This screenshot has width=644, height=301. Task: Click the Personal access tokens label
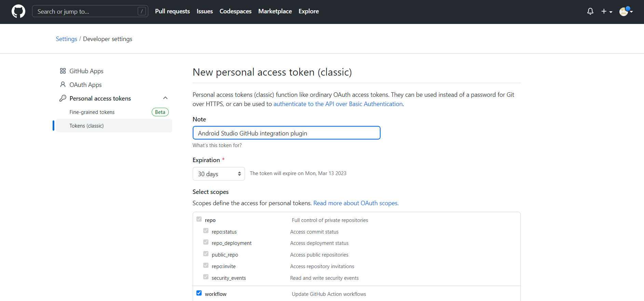pos(100,99)
